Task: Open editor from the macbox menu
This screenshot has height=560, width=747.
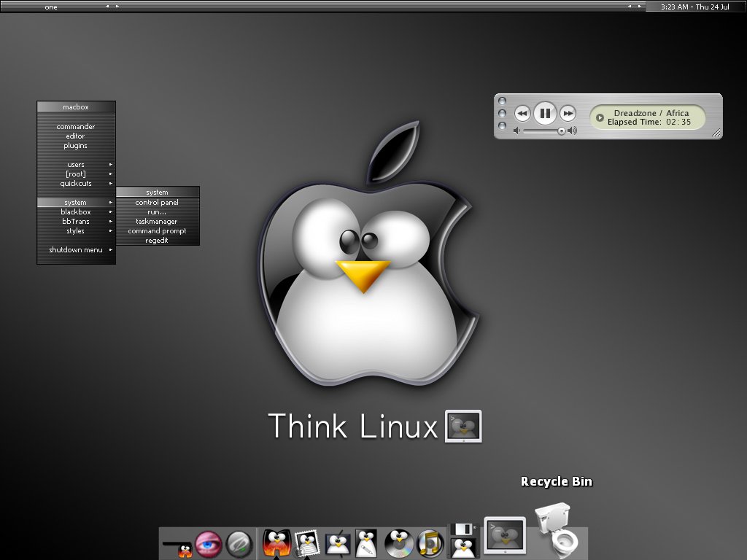Action: (x=76, y=136)
